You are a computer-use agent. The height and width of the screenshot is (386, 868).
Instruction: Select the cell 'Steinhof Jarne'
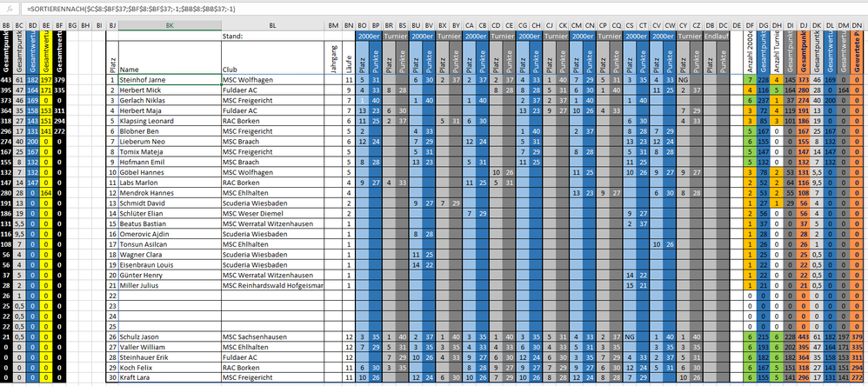(x=170, y=80)
